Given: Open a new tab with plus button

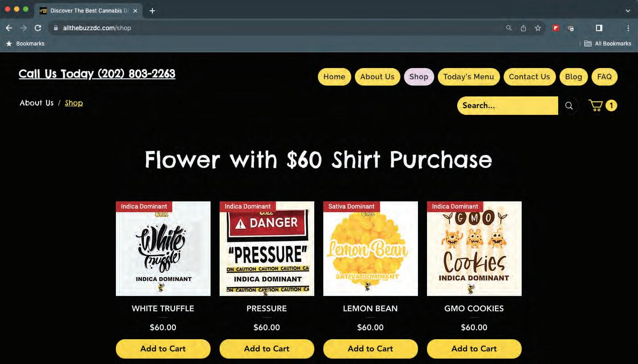Looking at the screenshot, I should click(x=152, y=11).
